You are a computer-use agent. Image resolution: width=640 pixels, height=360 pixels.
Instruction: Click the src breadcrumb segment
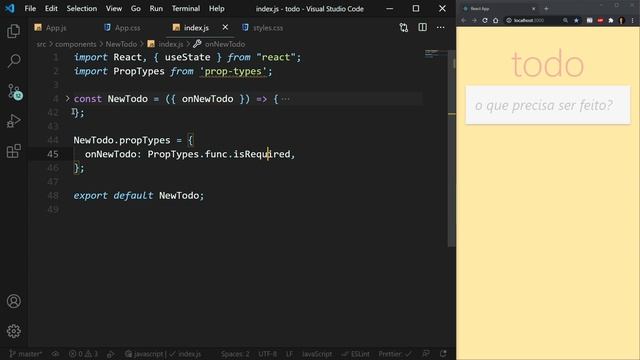pyautogui.click(x=41, y=44)
